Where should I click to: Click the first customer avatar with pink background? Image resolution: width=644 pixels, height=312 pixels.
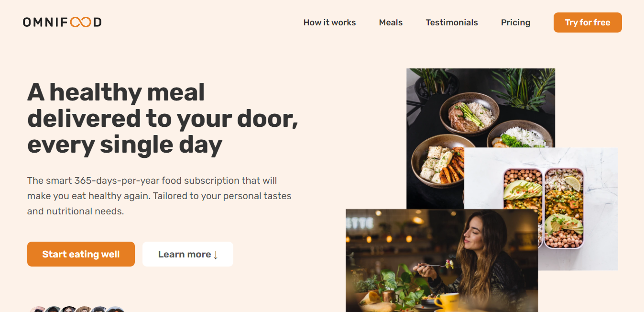[37, 310]
